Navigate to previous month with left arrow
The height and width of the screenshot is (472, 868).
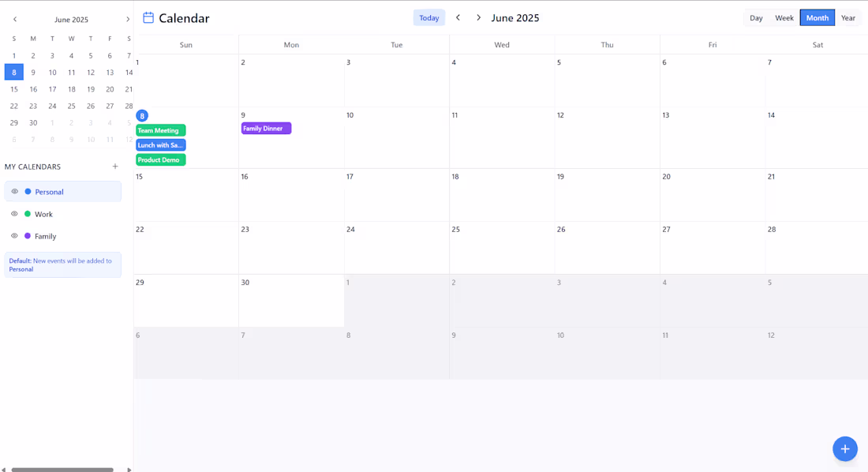458,17
